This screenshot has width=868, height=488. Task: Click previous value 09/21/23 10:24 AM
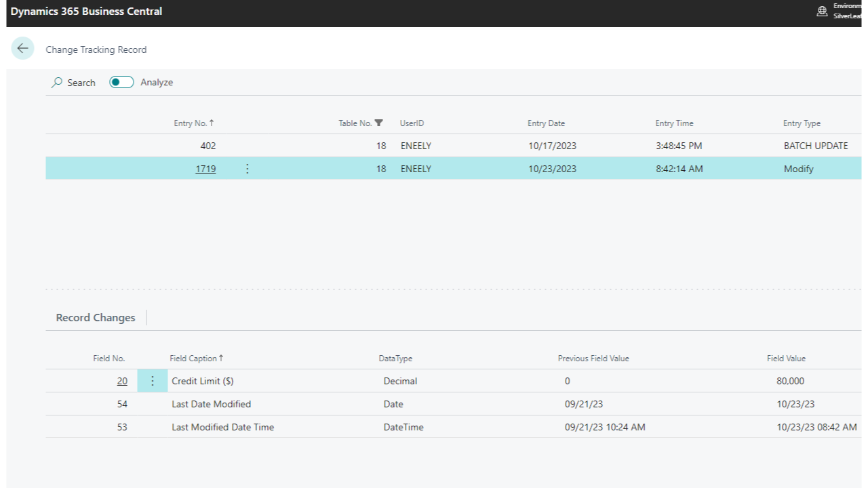coord(605,427)
